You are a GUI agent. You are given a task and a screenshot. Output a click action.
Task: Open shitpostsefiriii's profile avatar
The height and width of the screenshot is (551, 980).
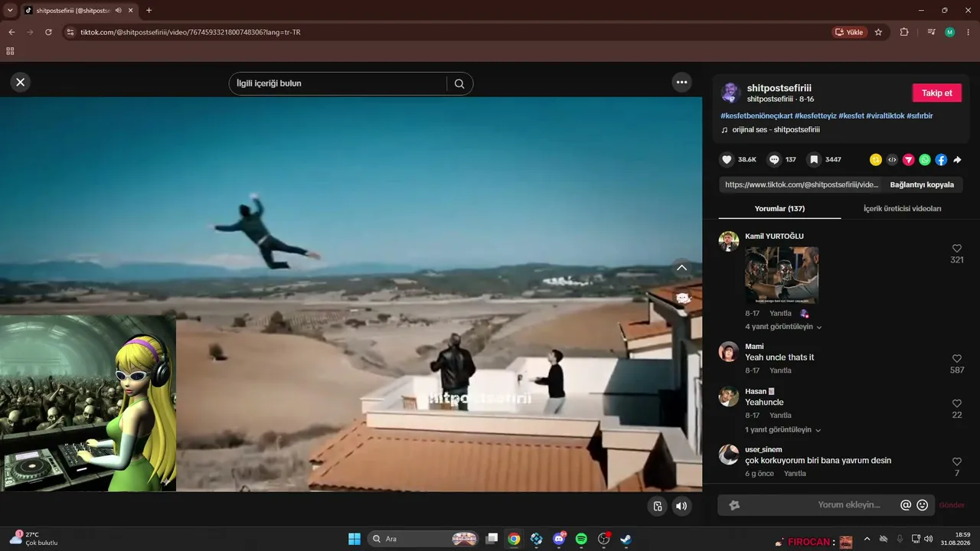730,93
